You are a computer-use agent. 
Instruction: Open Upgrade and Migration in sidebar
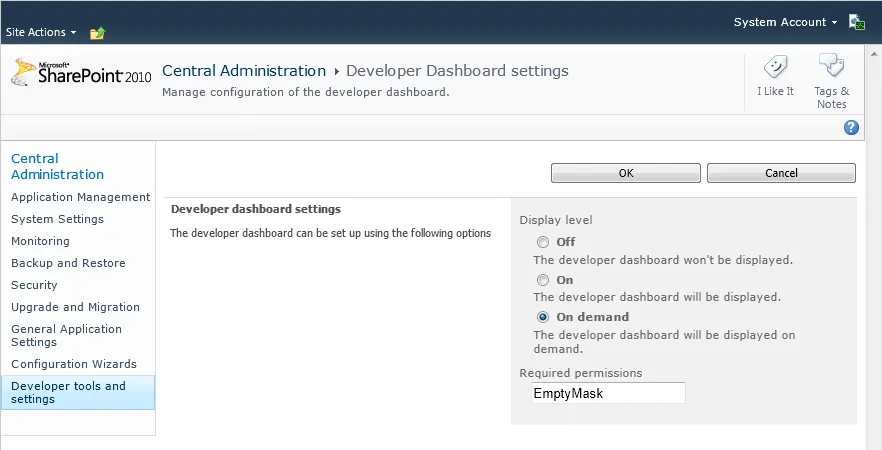75,307
